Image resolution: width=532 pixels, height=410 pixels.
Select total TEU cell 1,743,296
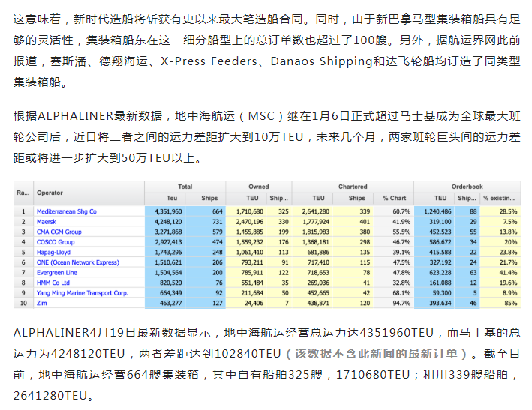click(x=165, y=252)
